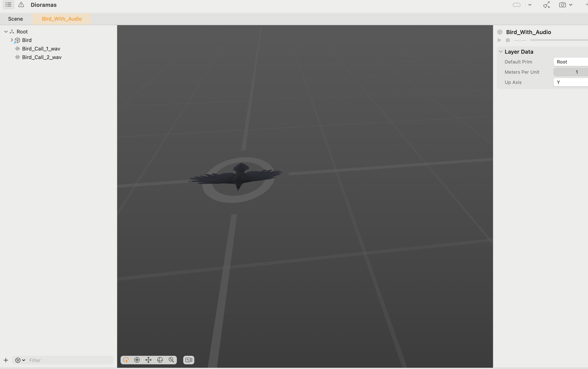Click the add plus button at bottom-left
Viewport: 588px width, 369px height.
(x=6, y=360)
